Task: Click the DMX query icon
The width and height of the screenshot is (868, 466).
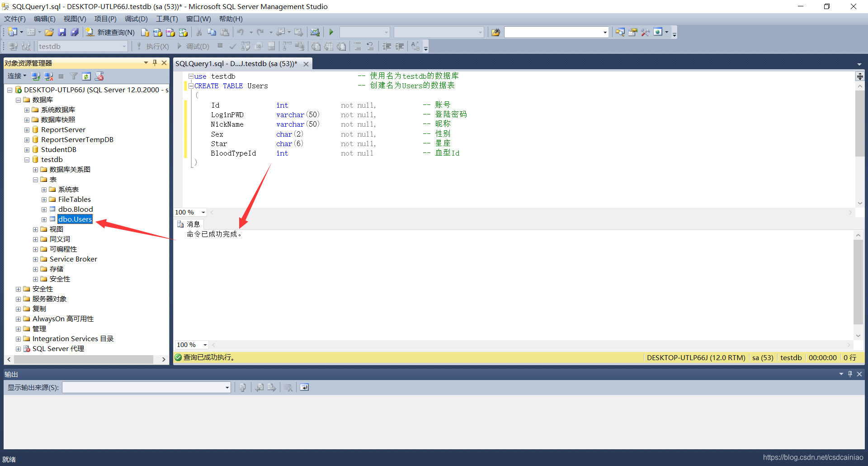Action: [x=170, y=32]
